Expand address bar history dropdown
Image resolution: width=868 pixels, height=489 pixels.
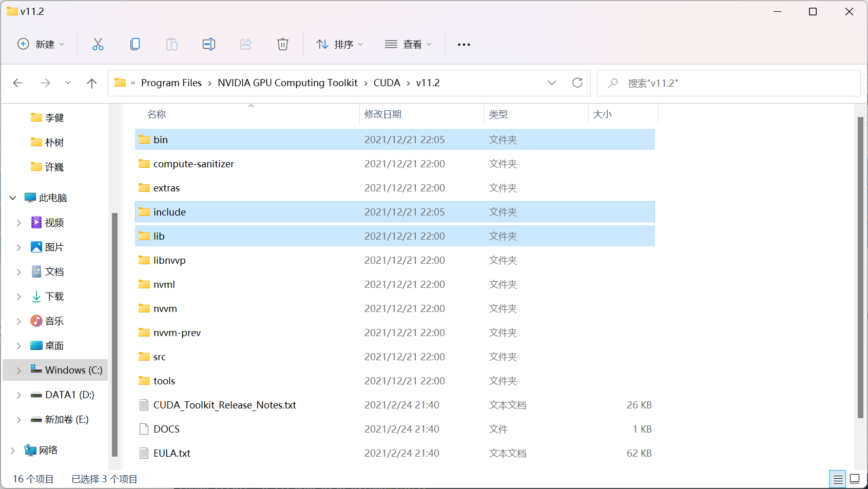click(x=552, y=83)
